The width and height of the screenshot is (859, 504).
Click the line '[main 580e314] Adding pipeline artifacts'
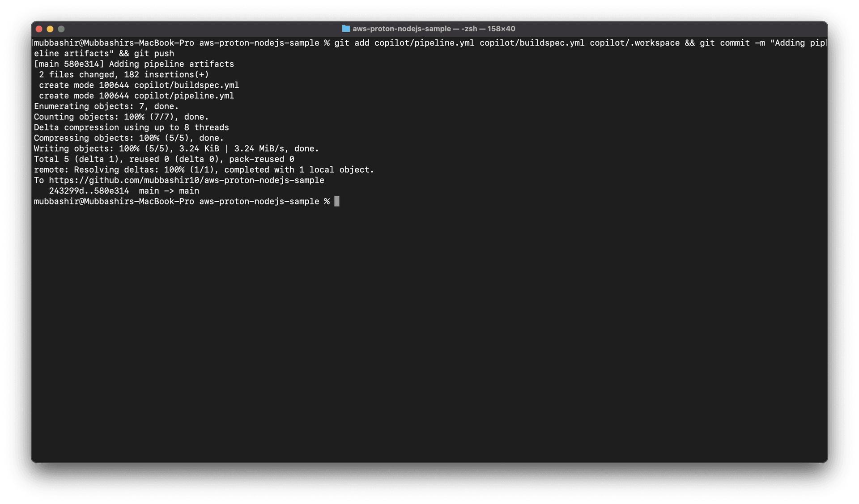(x=134, y=64)
